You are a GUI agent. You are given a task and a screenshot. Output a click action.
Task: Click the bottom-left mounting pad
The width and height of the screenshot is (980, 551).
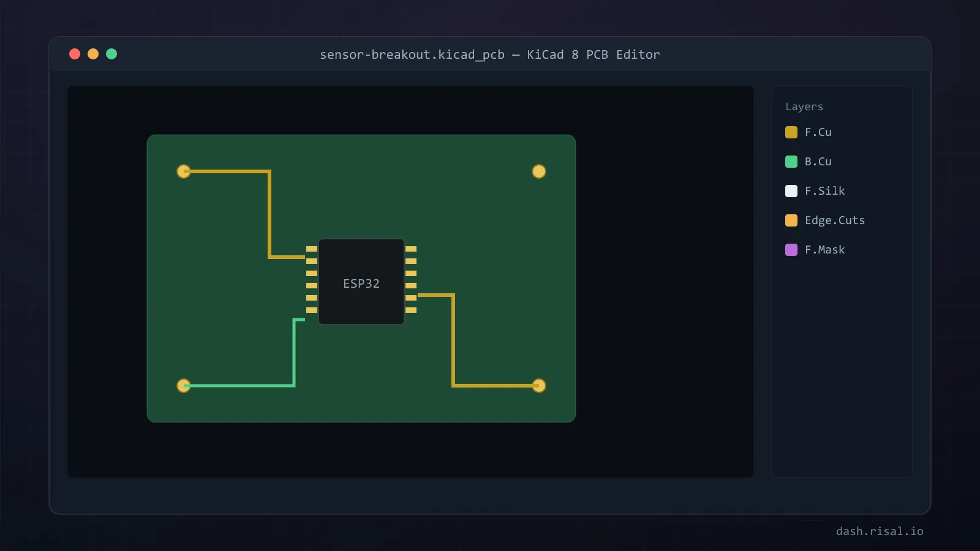(184, 386)
